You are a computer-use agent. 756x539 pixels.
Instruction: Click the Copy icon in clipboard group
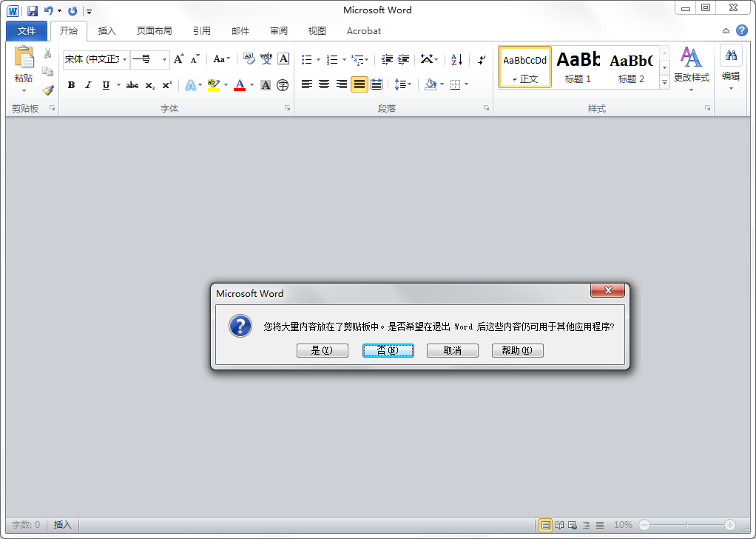point(48,72)
